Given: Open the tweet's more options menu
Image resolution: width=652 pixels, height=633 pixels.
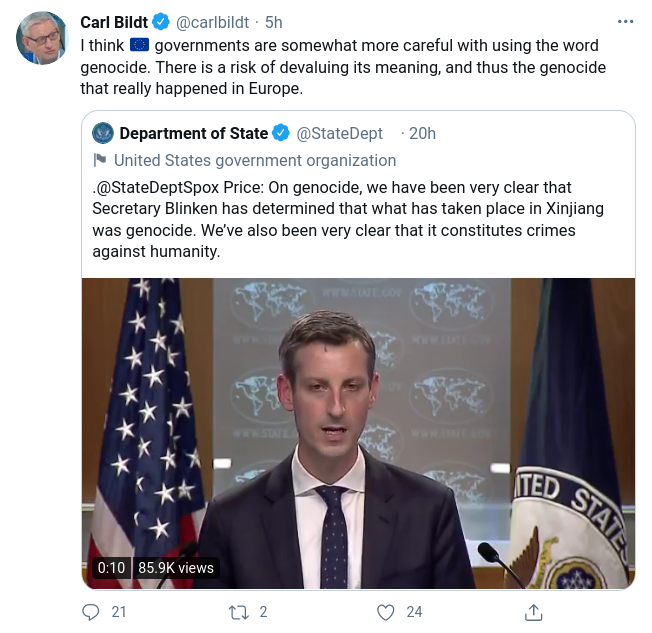Looking at the screenshot, I should 626,22.
